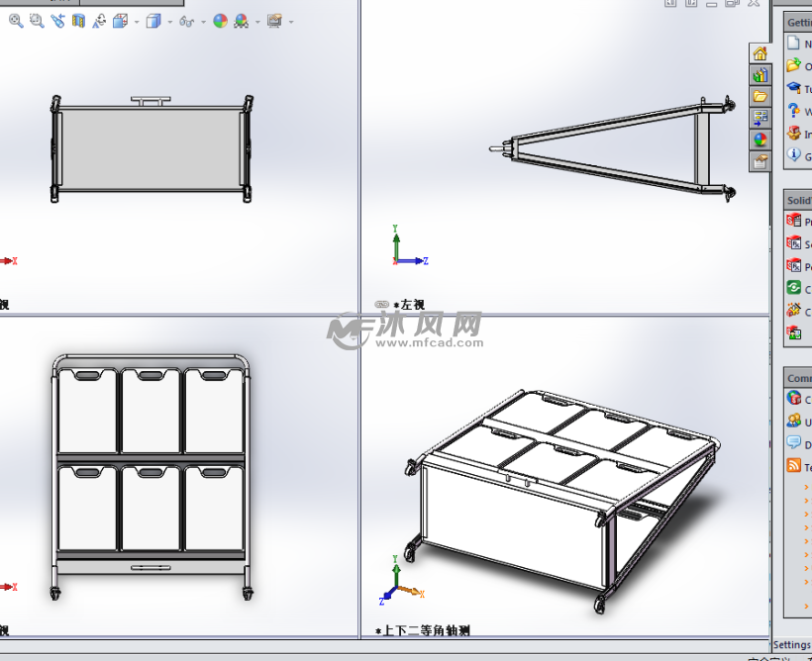Open the Appearances color ball tab
Screen dimensions: 812x661
[760, 140]
